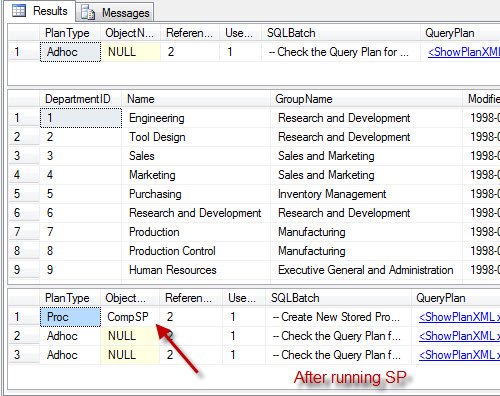Click the Production name cell in row 7
500x396 pixels.
(x=196, y=232)
